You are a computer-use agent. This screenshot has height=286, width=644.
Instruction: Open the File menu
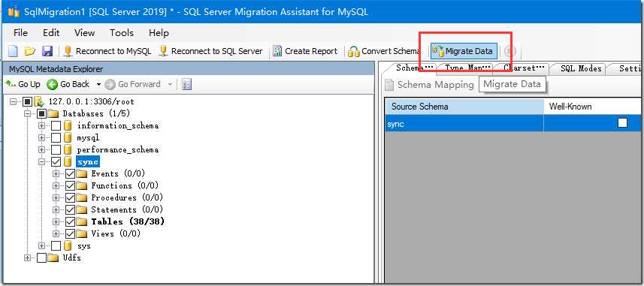point(20,33)
